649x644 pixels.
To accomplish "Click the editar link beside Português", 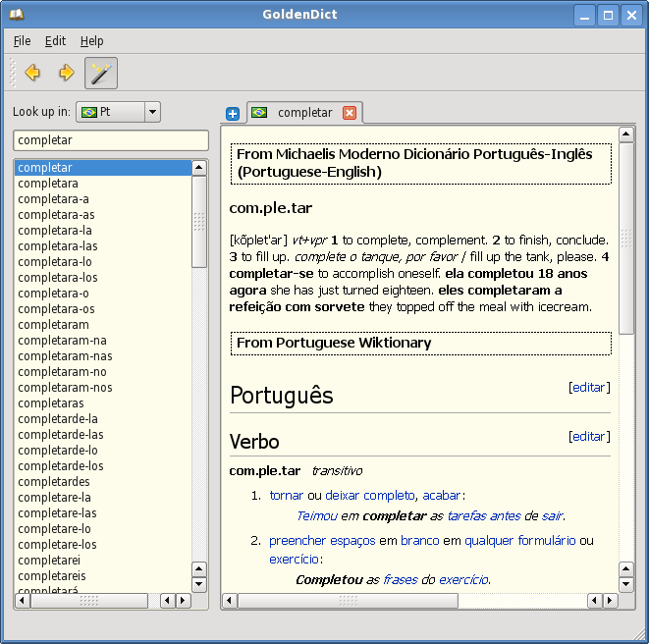I will coord(589,388).
